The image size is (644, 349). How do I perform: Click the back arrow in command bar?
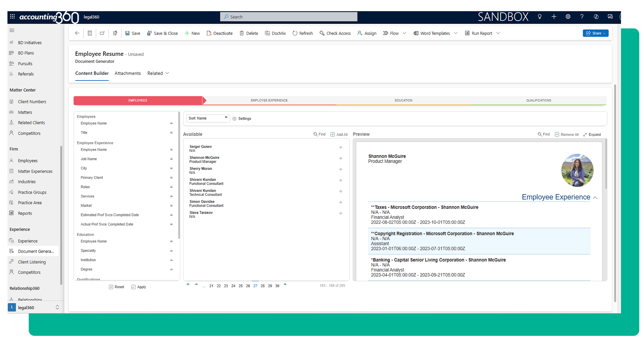77,33
